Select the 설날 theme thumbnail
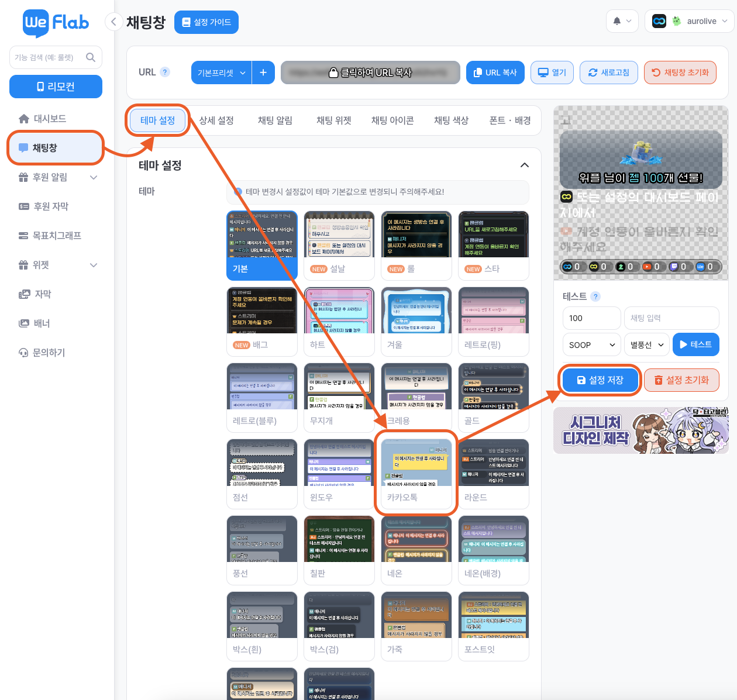Viewport: 737px width, 700px height. point(339,246)
